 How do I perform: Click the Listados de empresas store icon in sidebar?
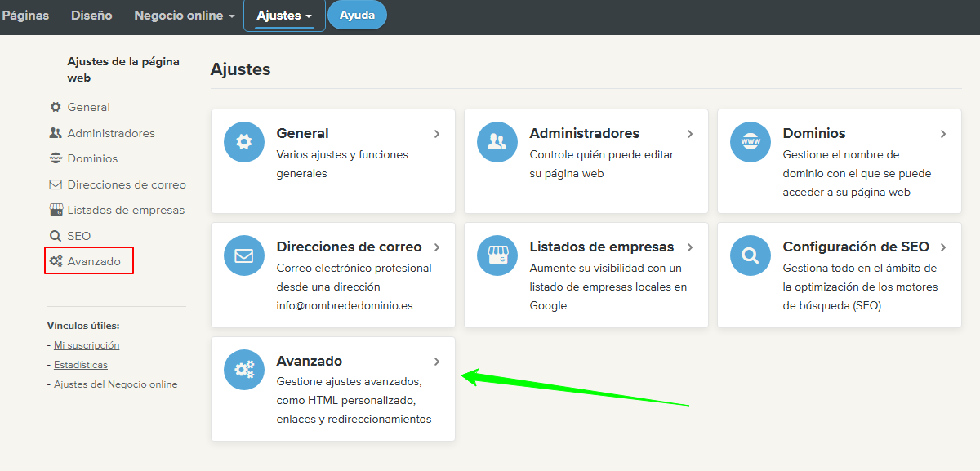[x=56, y=210]
